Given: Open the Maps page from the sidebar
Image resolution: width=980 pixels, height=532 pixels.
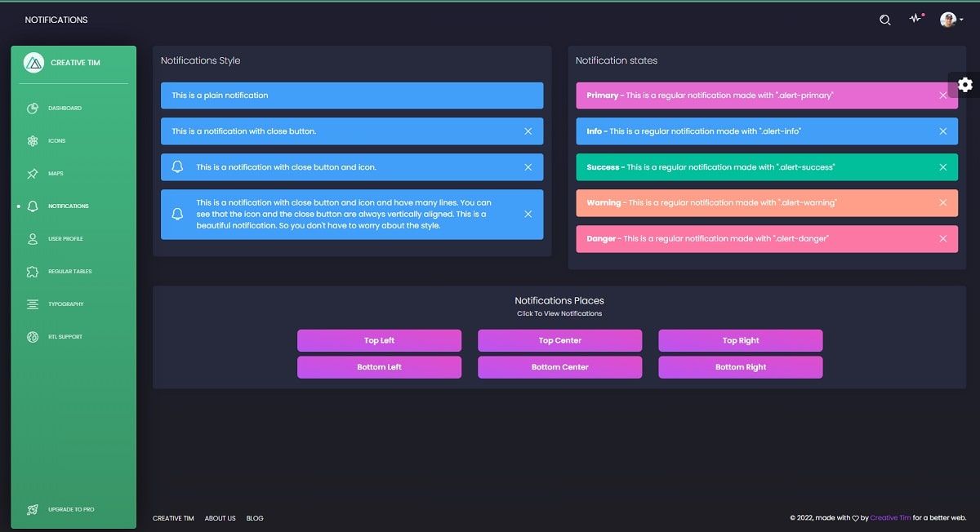Looking at the screenshot, I should [x=31, y=173].
